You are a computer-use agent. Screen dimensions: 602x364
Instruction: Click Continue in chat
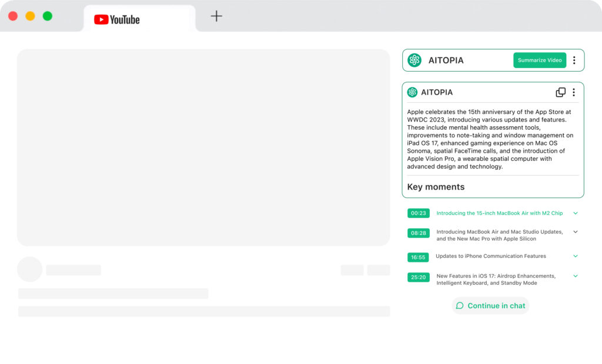tap(491, 306)
